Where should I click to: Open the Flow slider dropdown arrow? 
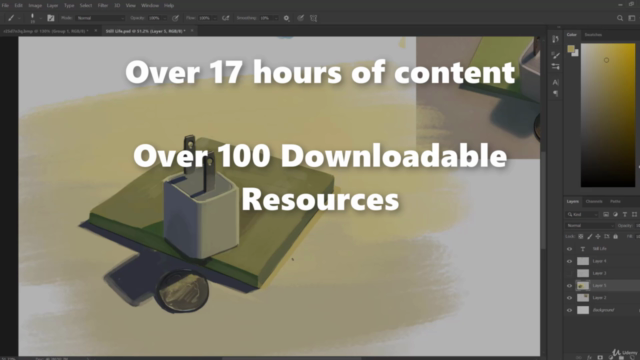[x=215, y=18]
